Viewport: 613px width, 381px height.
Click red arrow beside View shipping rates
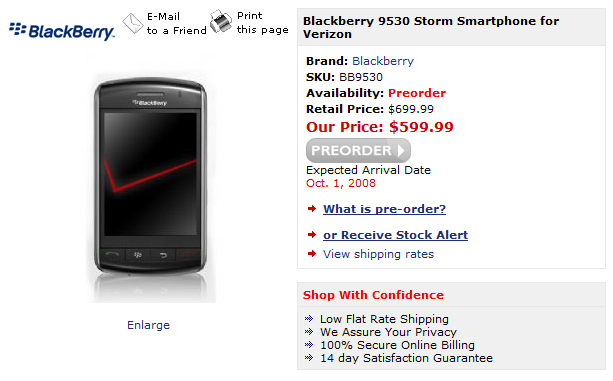(312, 254)
